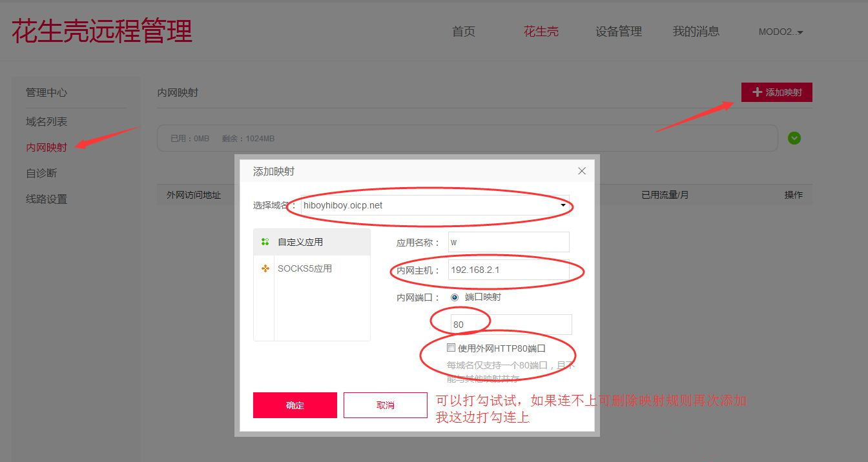Go to 设备管理

click(619, 32)
